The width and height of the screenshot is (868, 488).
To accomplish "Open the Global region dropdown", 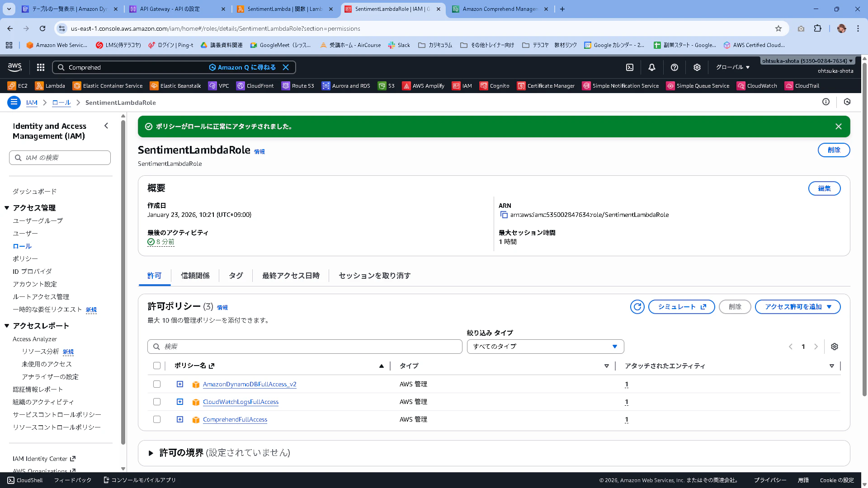I will 732,67.
